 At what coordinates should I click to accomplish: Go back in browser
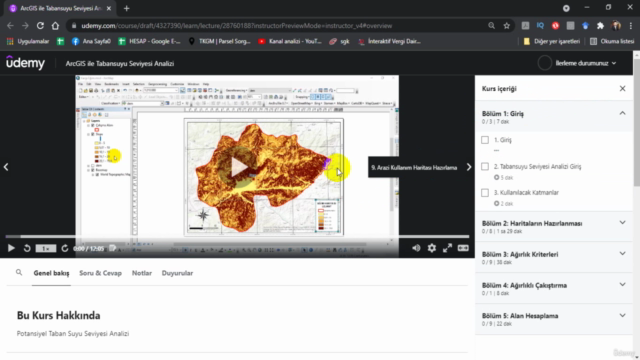(x=10, y=26)
